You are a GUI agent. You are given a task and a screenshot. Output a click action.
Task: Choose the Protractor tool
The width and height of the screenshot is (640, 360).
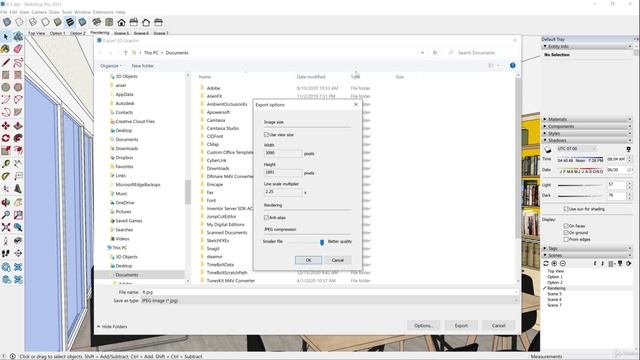pyautogui.click(x=6, y=176)
